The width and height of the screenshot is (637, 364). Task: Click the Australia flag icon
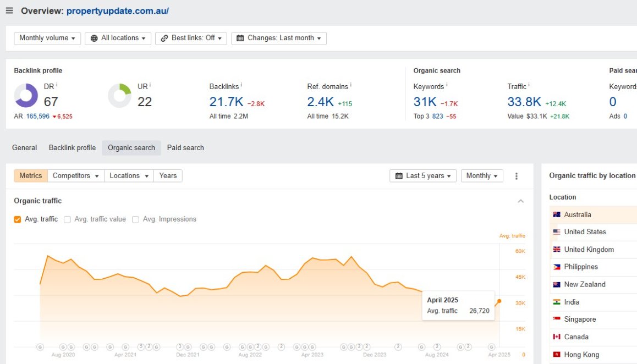[x=557, y=214]
